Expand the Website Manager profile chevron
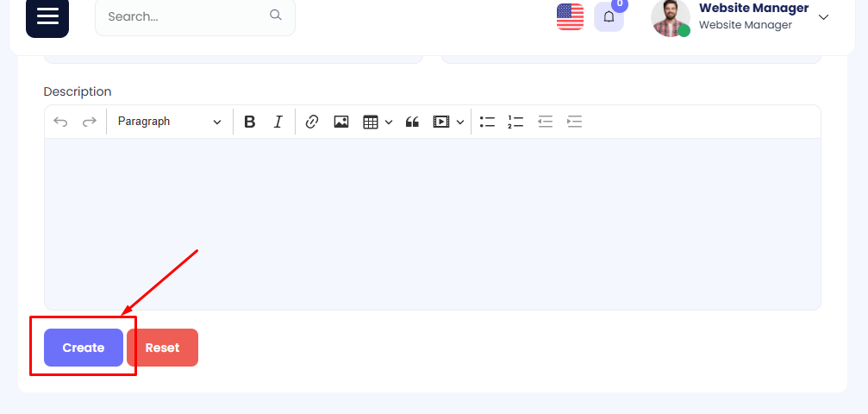Screen dimensions: 868x414 click(x=824, y=17)
